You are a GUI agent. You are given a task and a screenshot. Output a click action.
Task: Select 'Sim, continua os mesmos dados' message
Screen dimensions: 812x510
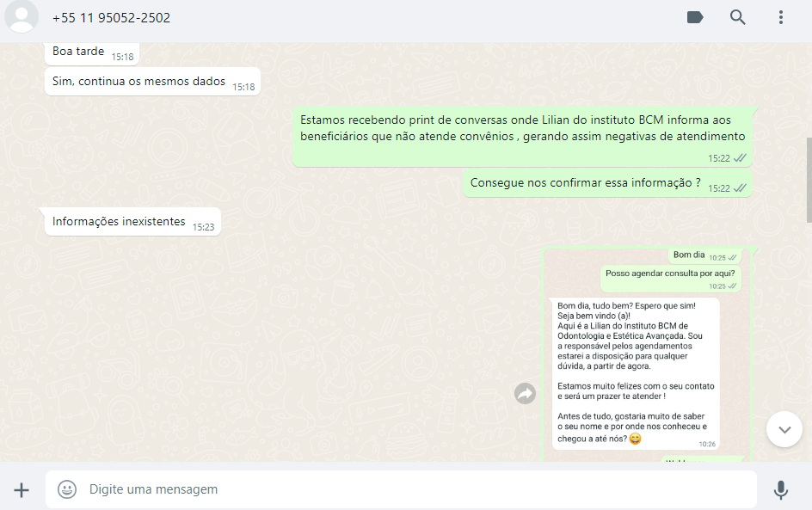153,82
